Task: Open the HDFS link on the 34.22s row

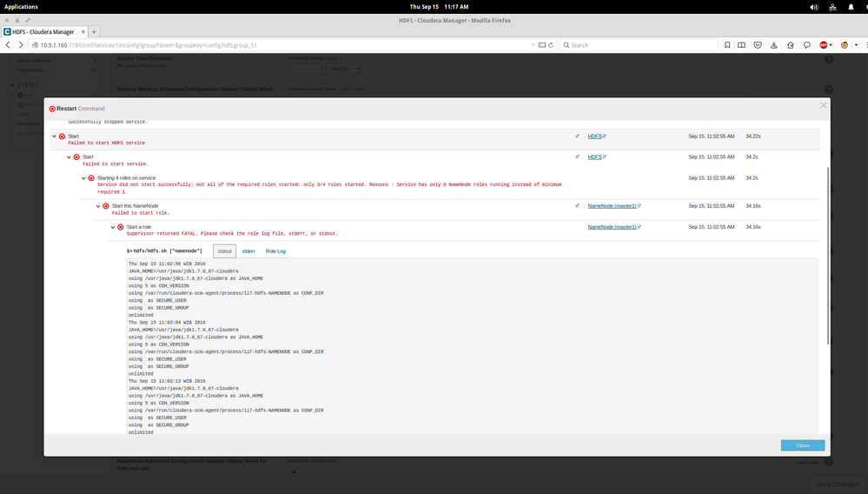Action: click(x=594, y=137)
